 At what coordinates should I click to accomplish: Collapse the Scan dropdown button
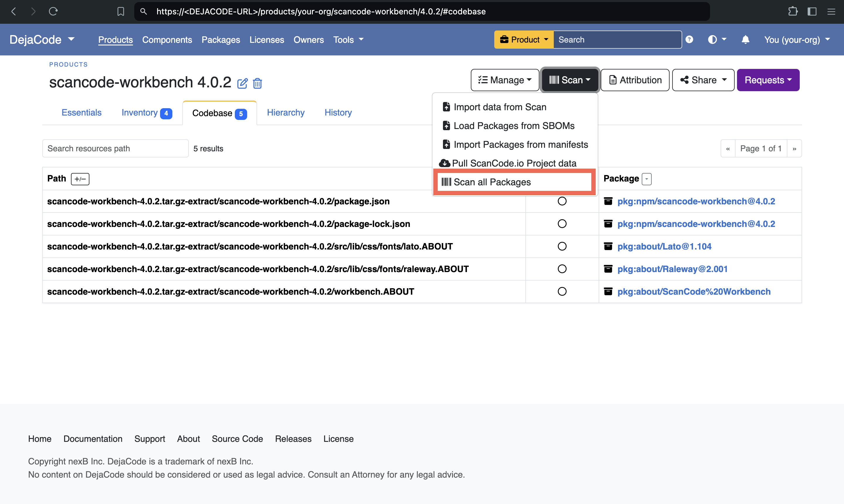[x=570, y=80]
